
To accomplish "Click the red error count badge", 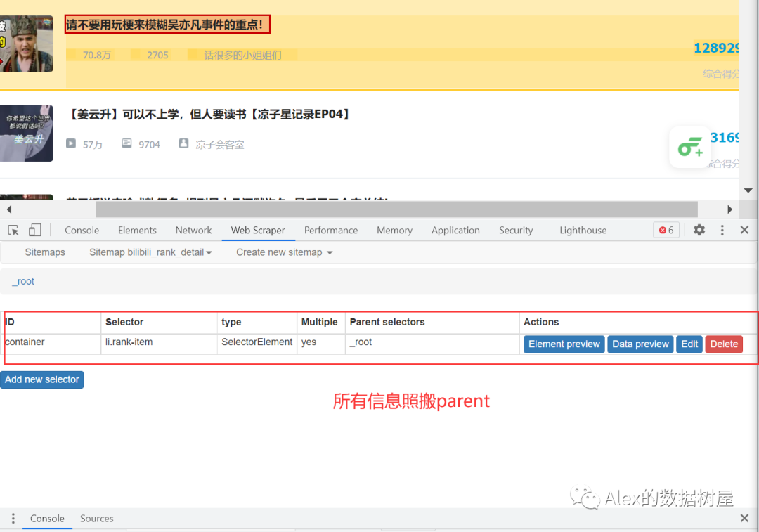I will pos(666,230).
